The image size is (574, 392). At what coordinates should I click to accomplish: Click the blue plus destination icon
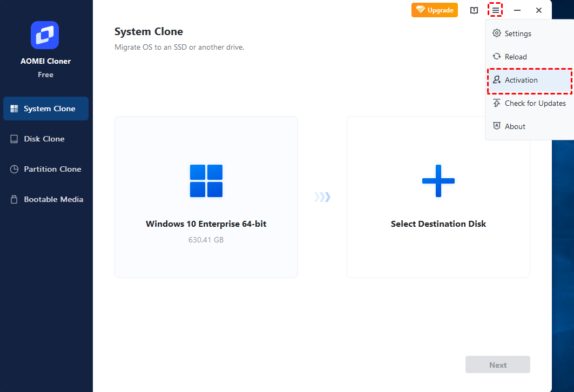click(438, 181)
